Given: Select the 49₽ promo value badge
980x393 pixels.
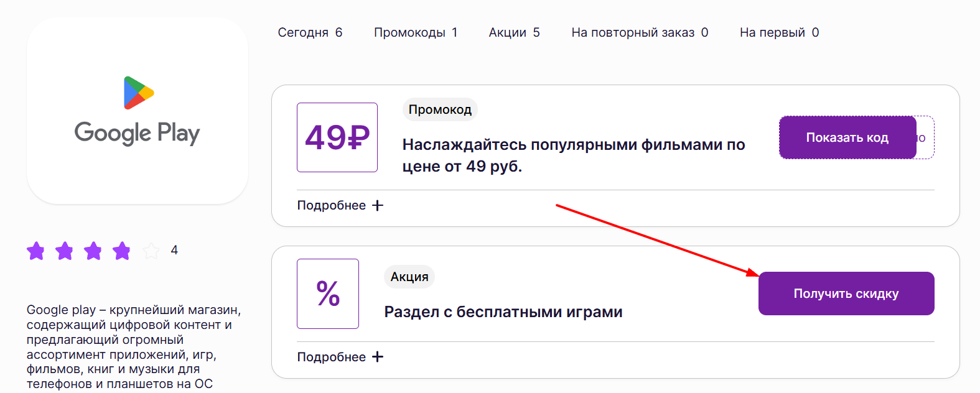Looking at the screenshot, I should (x=337, y=137).
